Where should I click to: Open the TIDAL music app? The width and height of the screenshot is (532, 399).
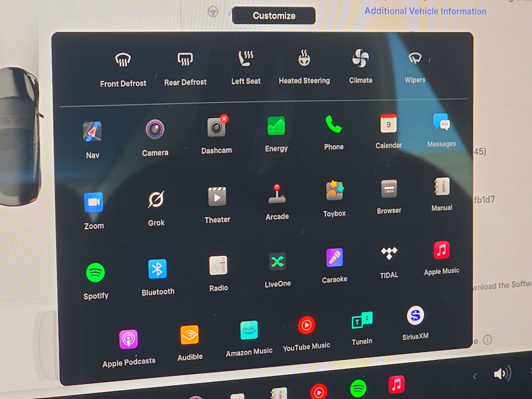pos(389,253)
